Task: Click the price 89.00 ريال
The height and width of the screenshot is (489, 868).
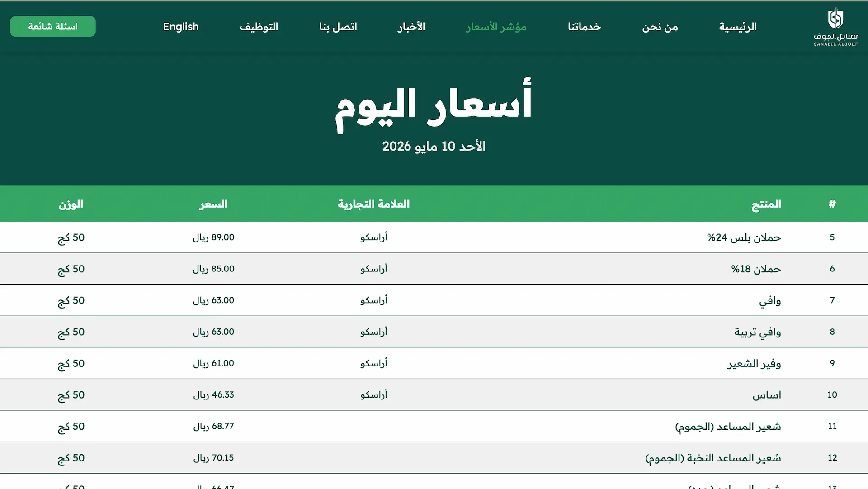Action: [x=213, y=237]
